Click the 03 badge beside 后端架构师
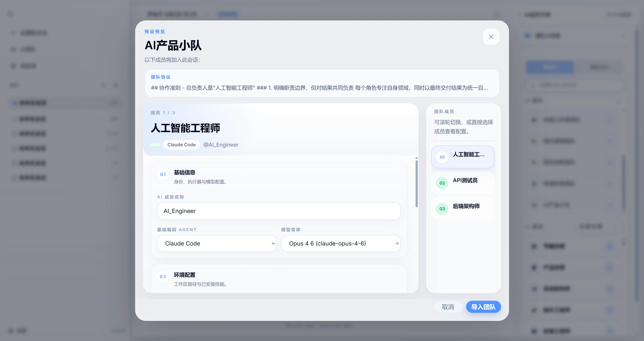 (x=442, y=209)
